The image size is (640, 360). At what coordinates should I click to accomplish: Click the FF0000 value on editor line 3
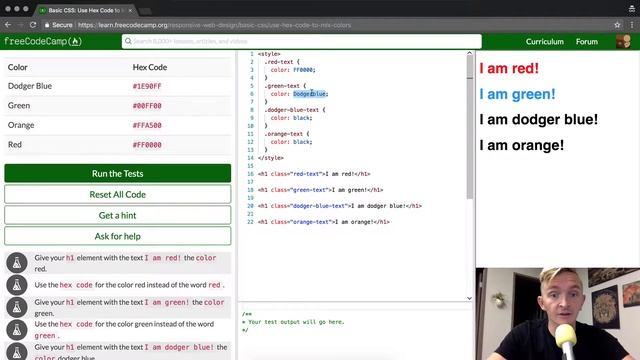[x=303, y=70]
